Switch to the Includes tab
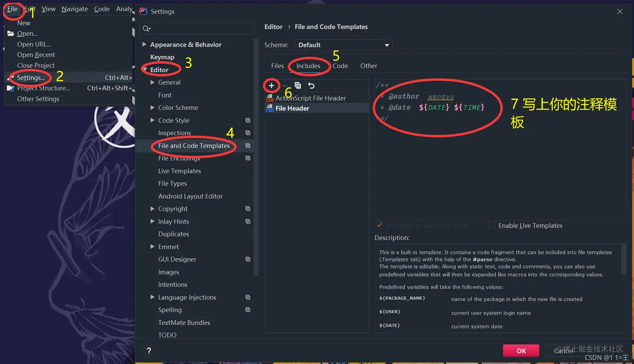Viewport: 634px width, 364px height. coord(308,66)
